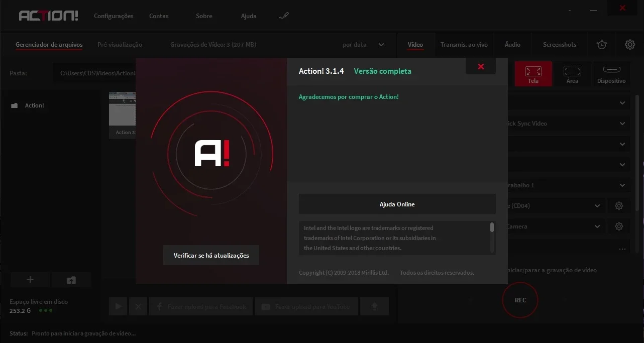The height and width of the screenshot is (343, 644).
Task: Expand the Camera dropdown
Action: point(597,226)
